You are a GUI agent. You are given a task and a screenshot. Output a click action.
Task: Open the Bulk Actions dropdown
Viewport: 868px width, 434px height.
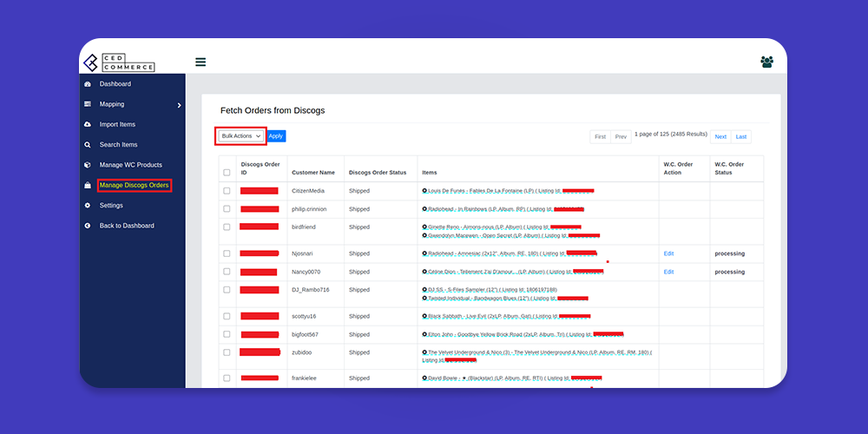tap(240, 136)
